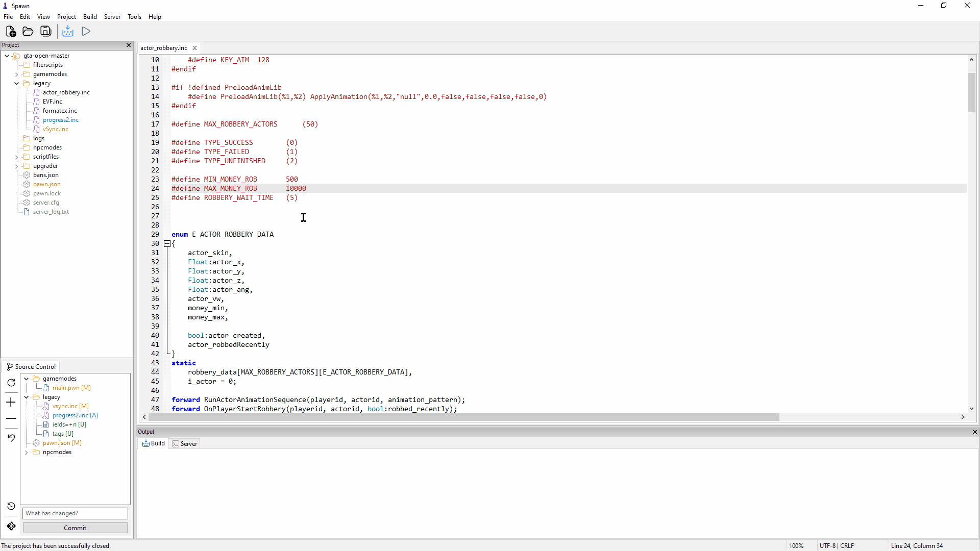This screenshot has height=551, width=980.
Task: Open vSync.inc in the Project tree
Action: [55, 129]
